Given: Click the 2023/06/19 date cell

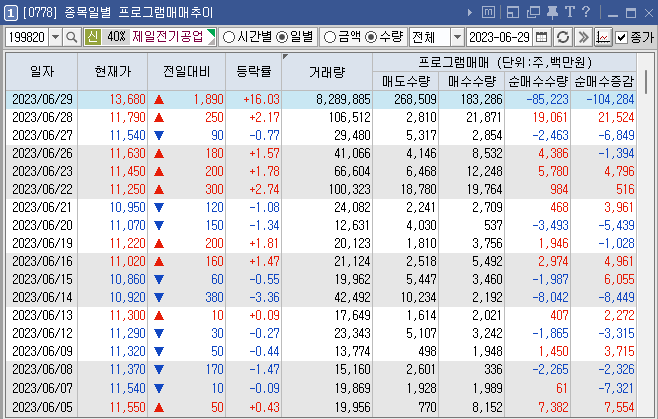Looking at the screenshot, I should (42, 244).
